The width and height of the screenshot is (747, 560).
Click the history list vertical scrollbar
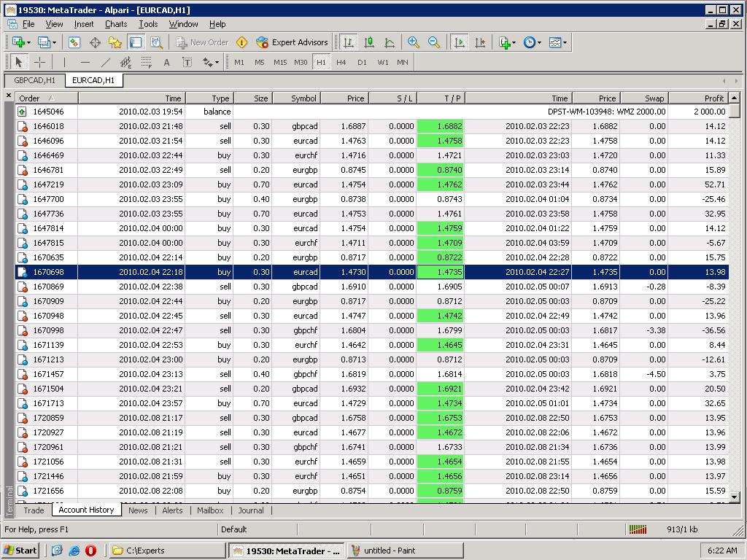tap(735, 292)
